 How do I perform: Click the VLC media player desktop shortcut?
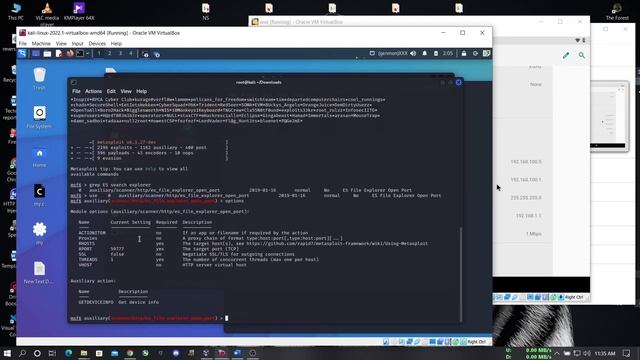(47, 12)
